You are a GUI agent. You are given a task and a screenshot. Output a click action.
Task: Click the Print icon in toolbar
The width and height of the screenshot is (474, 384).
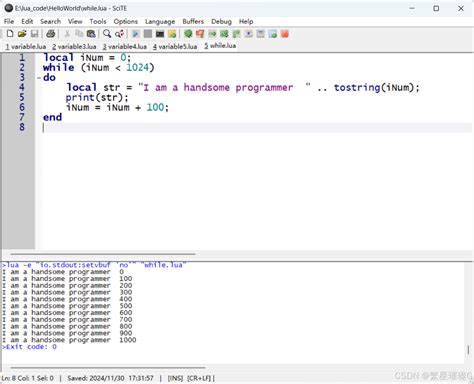pos(50,34)
